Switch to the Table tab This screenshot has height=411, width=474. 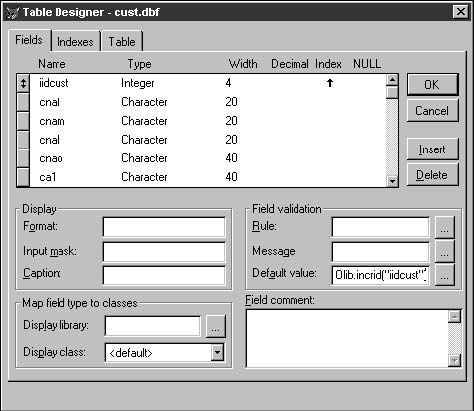(x=122, y=42)
